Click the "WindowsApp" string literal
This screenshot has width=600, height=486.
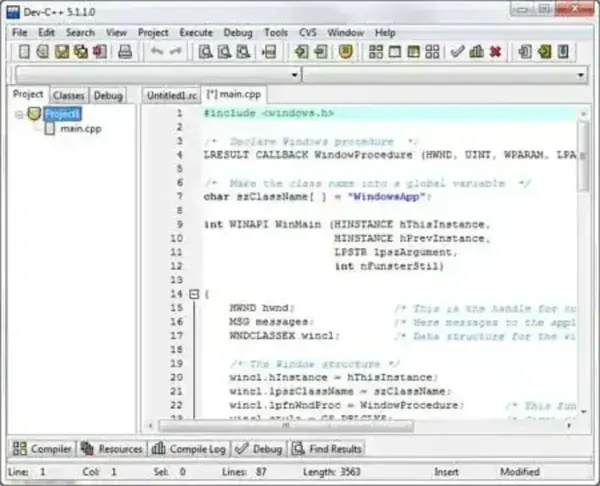pyautogui.click(x=386, y=197)
